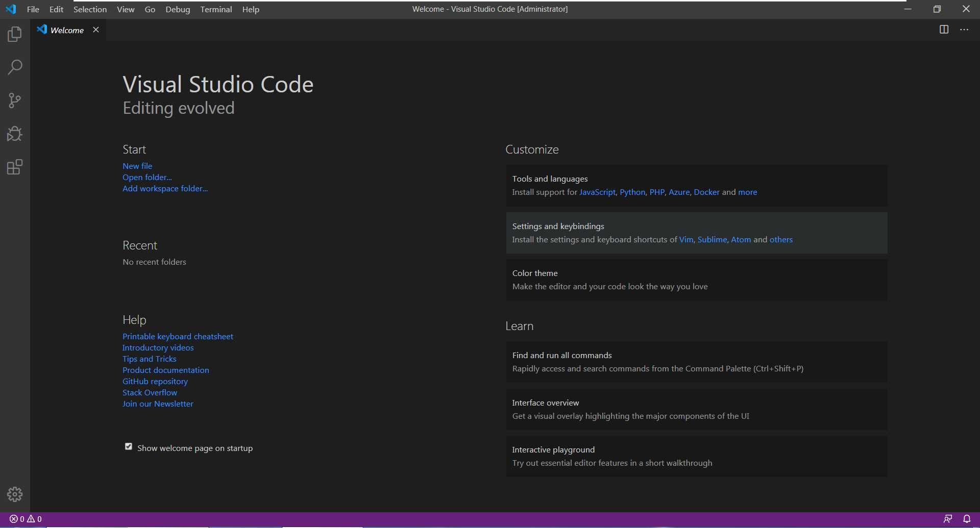The image size is (980, 528).
Task: Click the Settings and keybindings heading
Action: tap(558, 226)
